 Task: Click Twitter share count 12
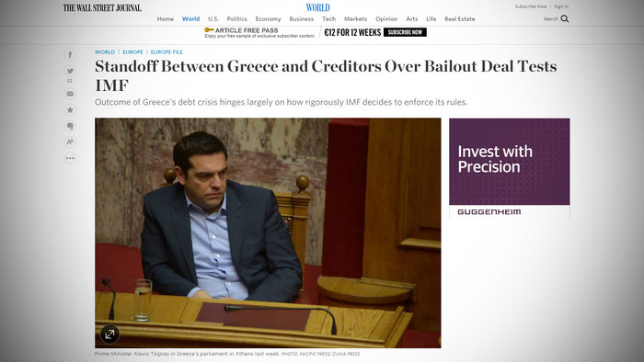(x=69, y=81)
